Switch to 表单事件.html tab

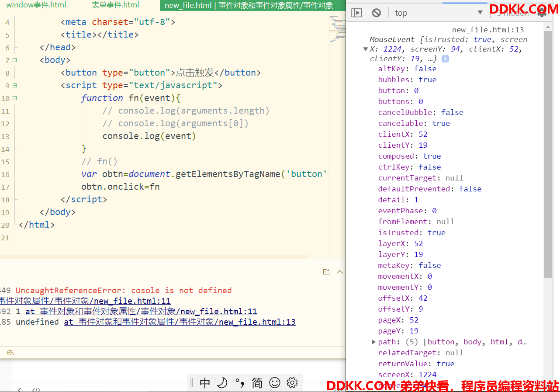tap(115, 5)
